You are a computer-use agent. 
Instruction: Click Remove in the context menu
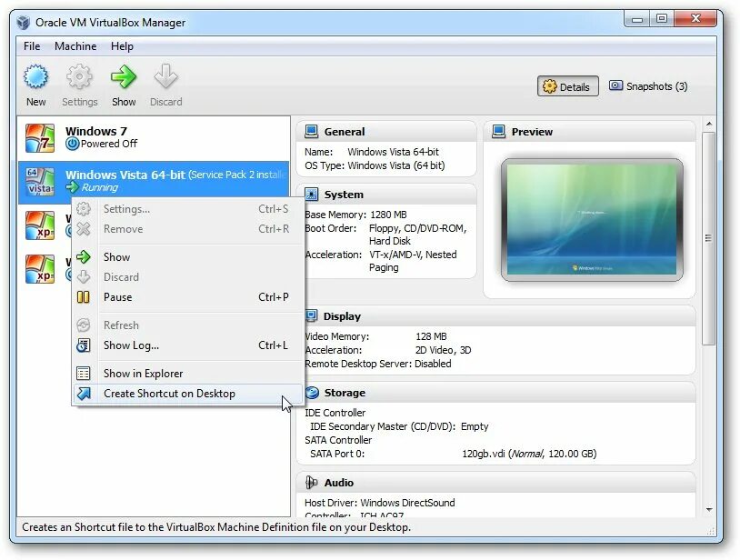(x=188, y=229)
